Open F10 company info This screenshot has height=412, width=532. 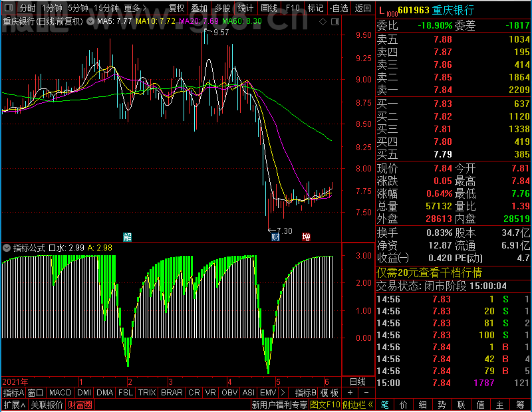pos(293,8)
